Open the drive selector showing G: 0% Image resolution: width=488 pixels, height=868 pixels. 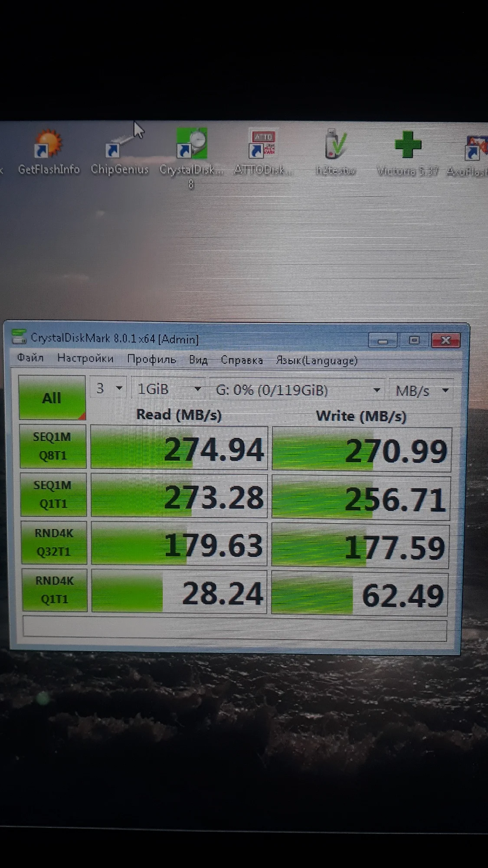298,390
